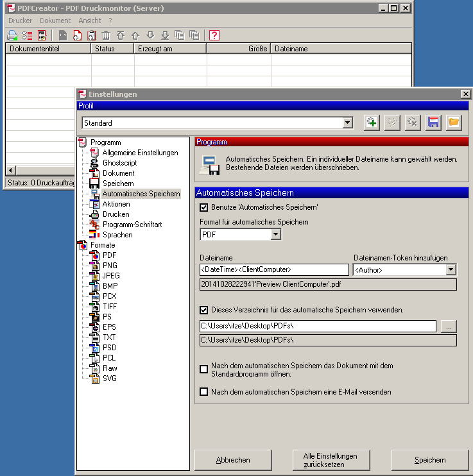Open the Standard profile dropdown
473x476 pixels.
(x=348, y=123)
